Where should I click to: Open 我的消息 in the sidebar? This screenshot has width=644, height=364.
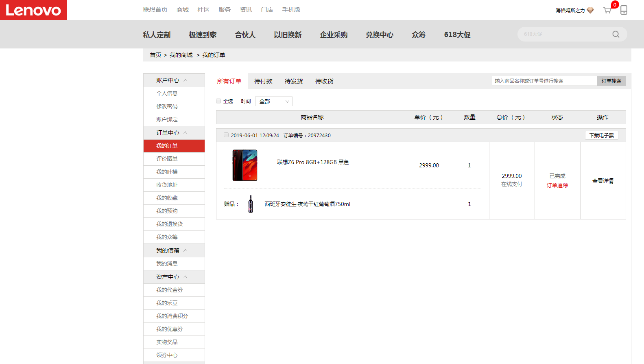point(174,263)
